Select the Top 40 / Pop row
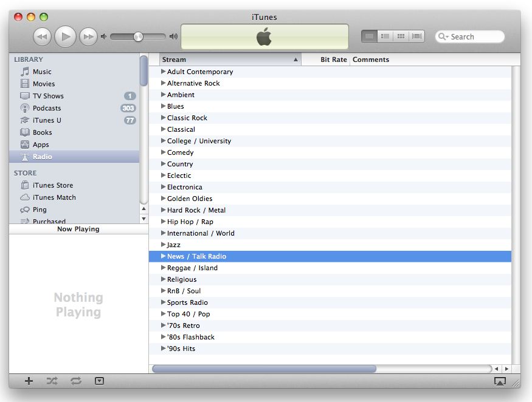 (330, 314)
